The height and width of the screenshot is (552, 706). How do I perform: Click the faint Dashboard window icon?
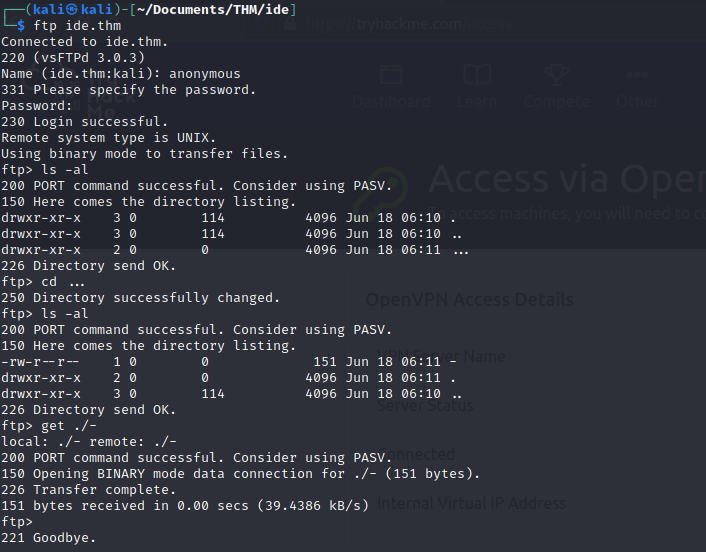tap(391, 75)
